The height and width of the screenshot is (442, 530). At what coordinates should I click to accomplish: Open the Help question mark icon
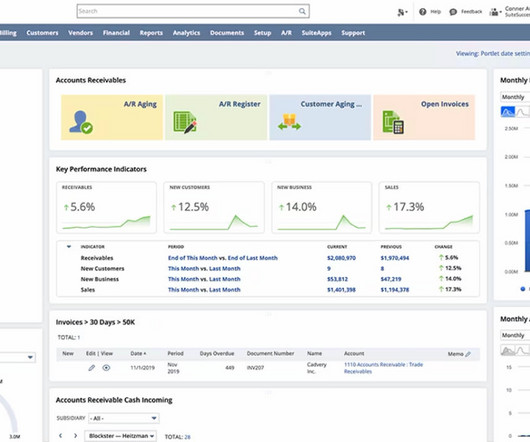423,12
